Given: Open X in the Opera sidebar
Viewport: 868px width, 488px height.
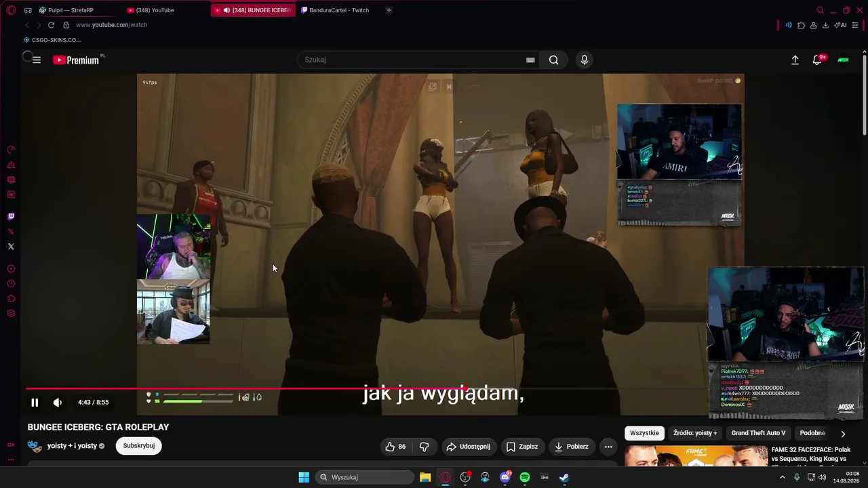Looking at the screenshot, I should pos(11,247).
